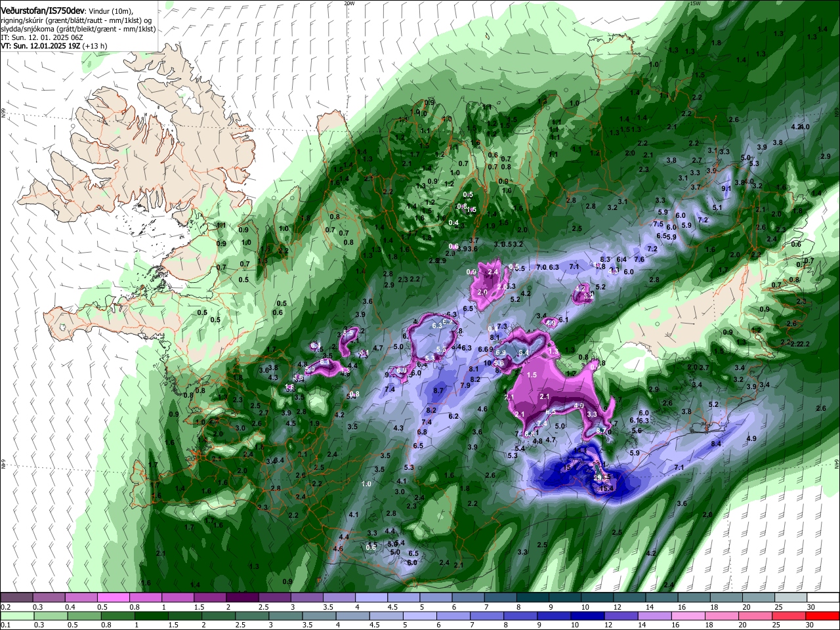Screen dimensions: 840x630
Task: Pick the 2.5 gray-green swatch in the lower legend row
Action: 252,616
